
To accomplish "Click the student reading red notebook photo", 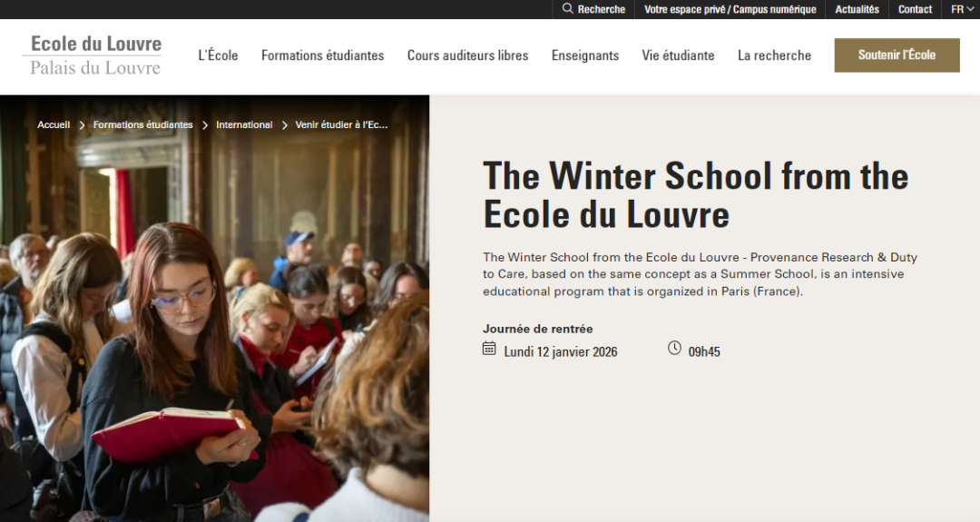I will 214,308.
